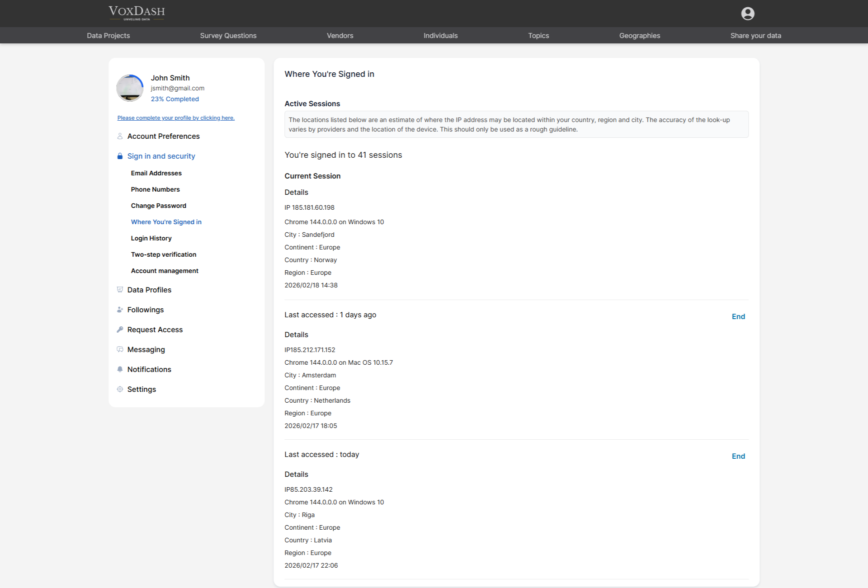End the Amsterdam session

tap(738, 316)
